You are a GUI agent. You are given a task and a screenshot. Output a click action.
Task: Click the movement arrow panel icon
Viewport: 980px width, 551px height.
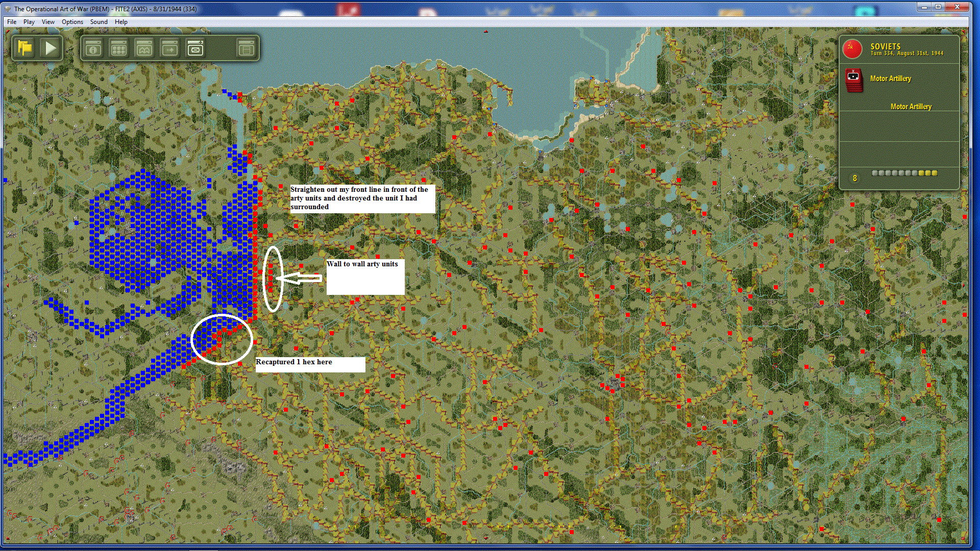(169, 48)
